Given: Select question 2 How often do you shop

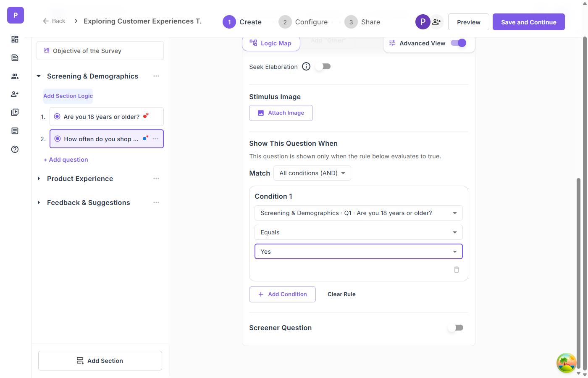Looking at the screenshot, I should [x=101, y=139].
